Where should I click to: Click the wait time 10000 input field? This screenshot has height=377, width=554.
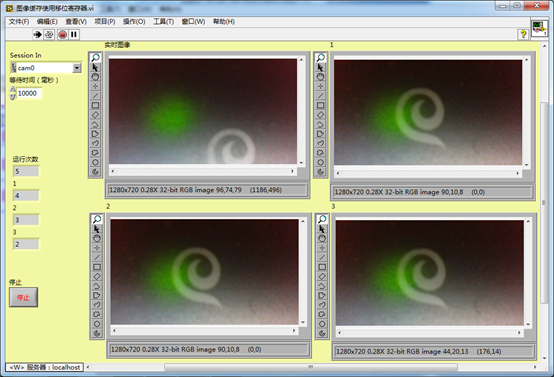[x=29, y=93]
